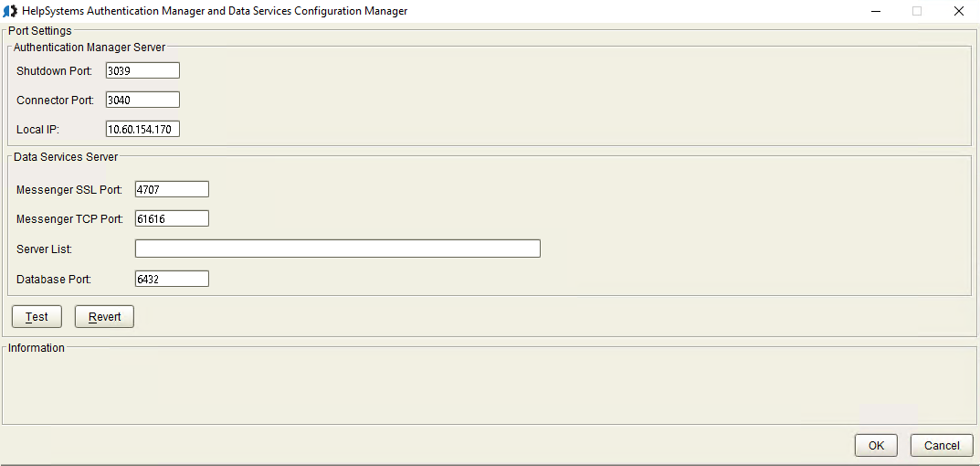The image size is (980, 466).
Task: Run the Test button
Action: [37, 317]
